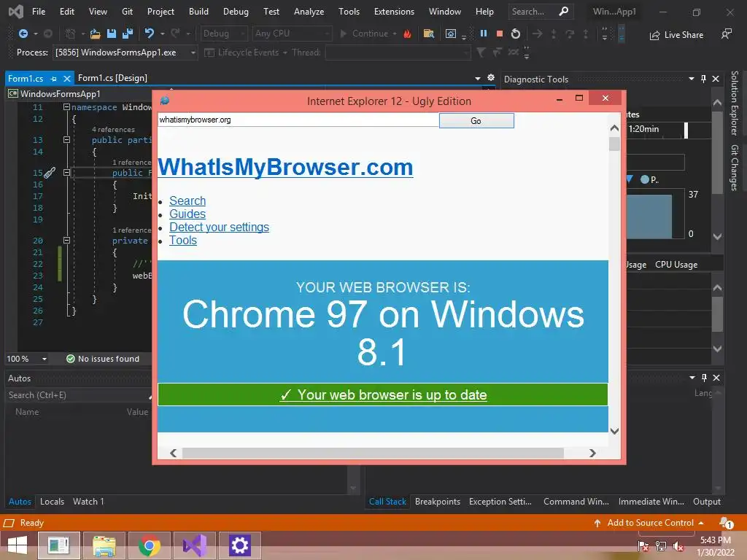Click the Autos search box

pos(77,394)
